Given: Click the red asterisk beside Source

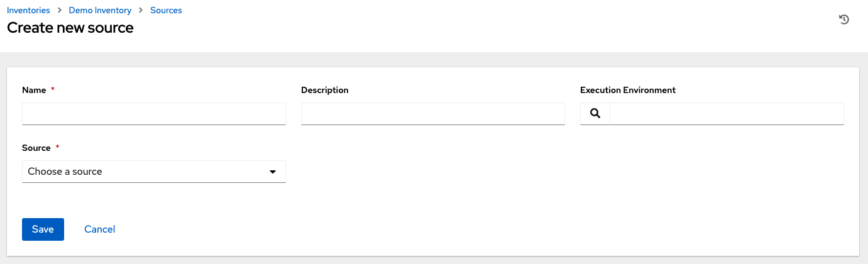Looking at the screenshot, I should 58,148.
